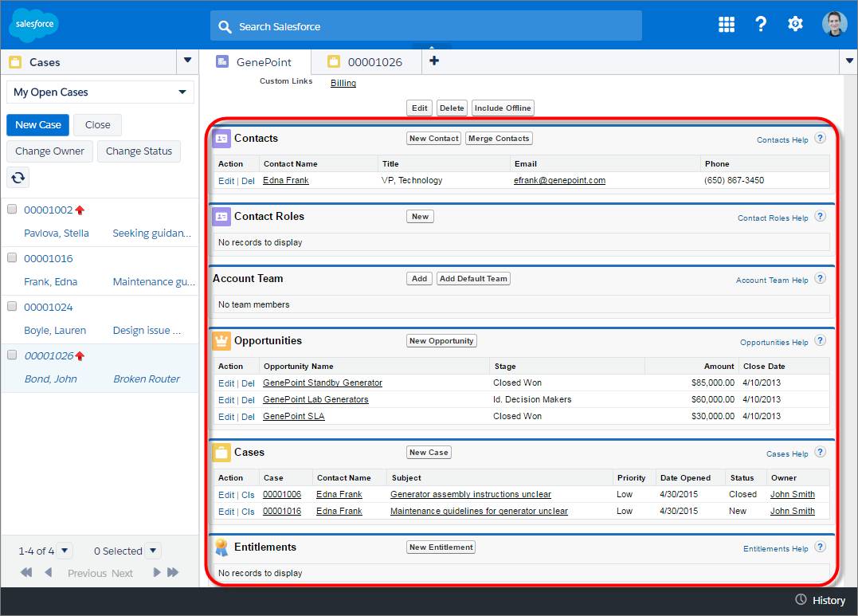The image size is (858, 616).
Task: Click the New Entitlement button
Action: [441, 547]
